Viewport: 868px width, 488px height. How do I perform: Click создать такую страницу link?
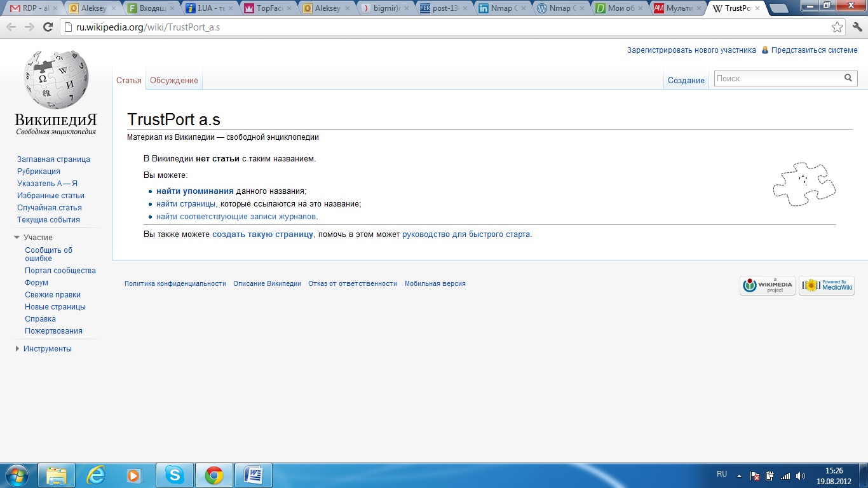(x=262, y=234)
